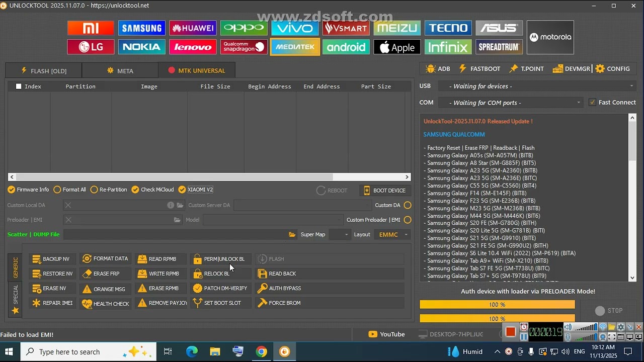Select the Apple brand logo
Image resolution: width=644 pixels, height=362 pixels.
click(x=397, y=47)
